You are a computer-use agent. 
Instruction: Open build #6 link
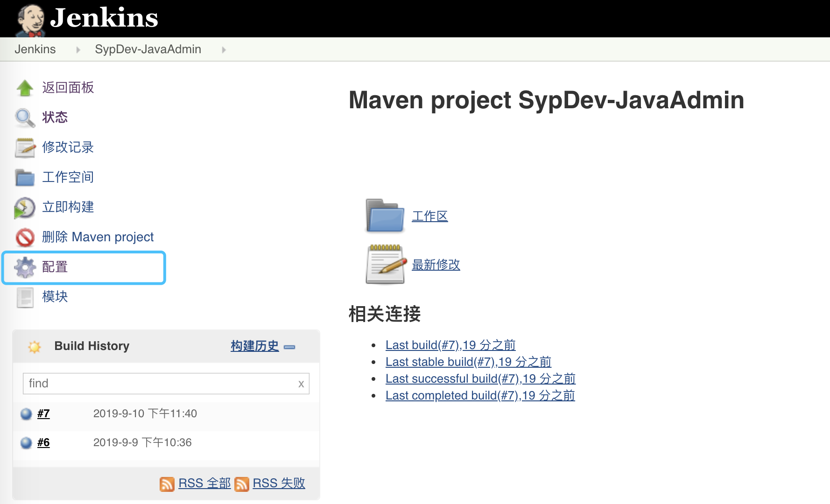[43, 442]
